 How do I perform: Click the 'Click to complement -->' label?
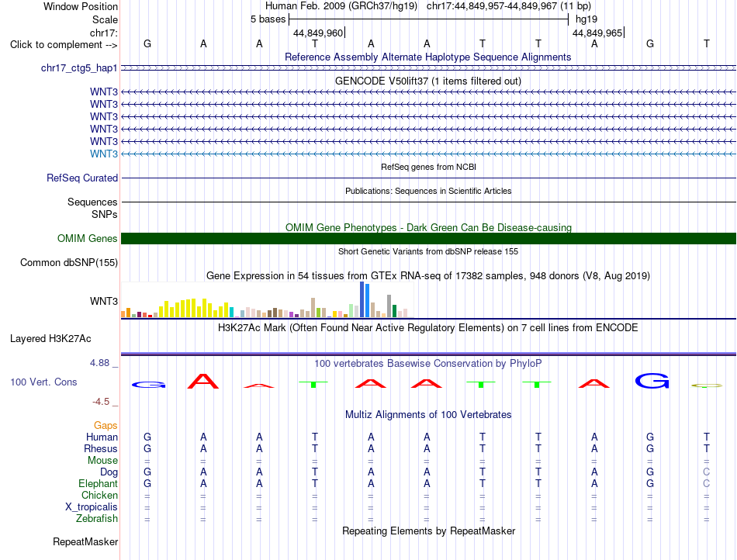click(x=64, y=45)
